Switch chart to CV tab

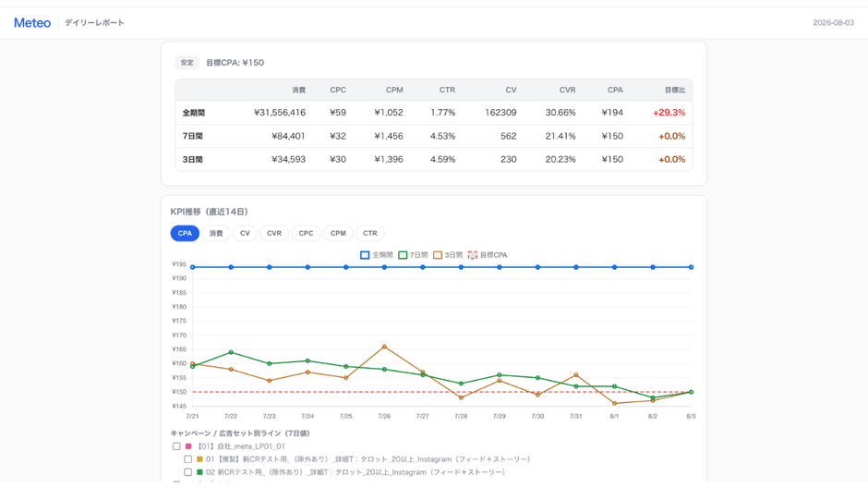(x=245, y=233)
